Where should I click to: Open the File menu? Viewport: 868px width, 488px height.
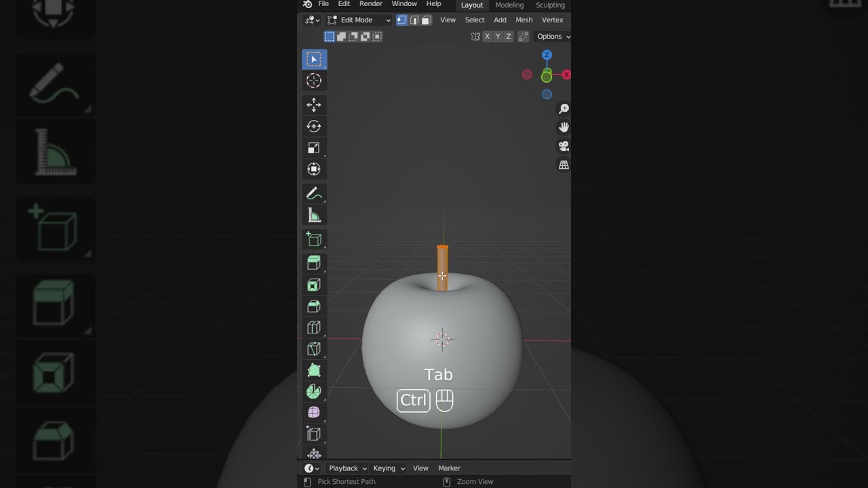point(323,4)
